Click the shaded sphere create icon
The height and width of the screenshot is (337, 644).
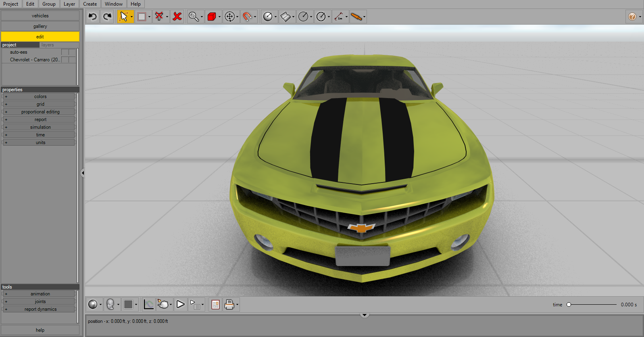point(268,17)
